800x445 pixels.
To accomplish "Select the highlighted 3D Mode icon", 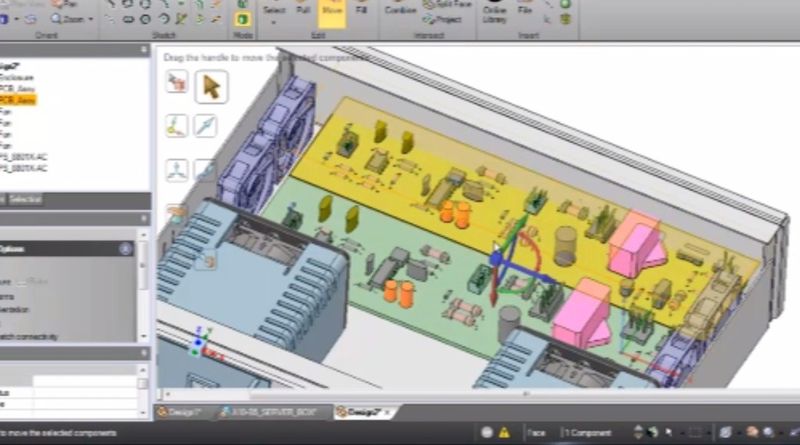I will point(242,19).
